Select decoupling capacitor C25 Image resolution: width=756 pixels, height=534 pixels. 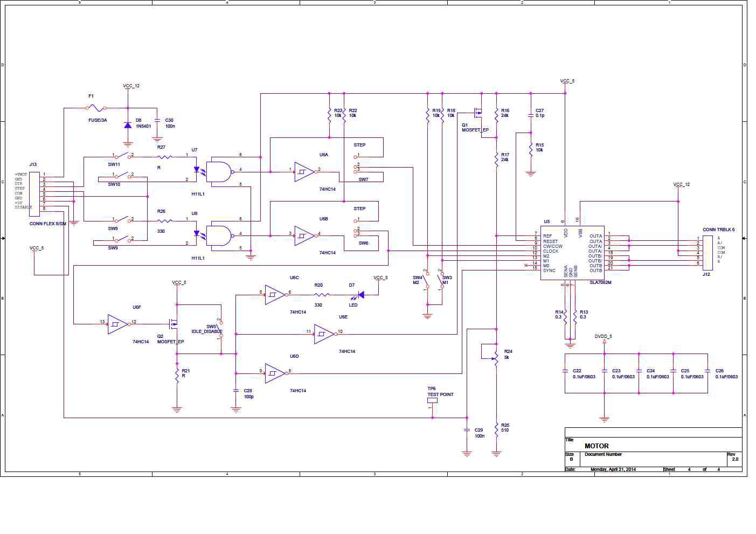point(673,371)
